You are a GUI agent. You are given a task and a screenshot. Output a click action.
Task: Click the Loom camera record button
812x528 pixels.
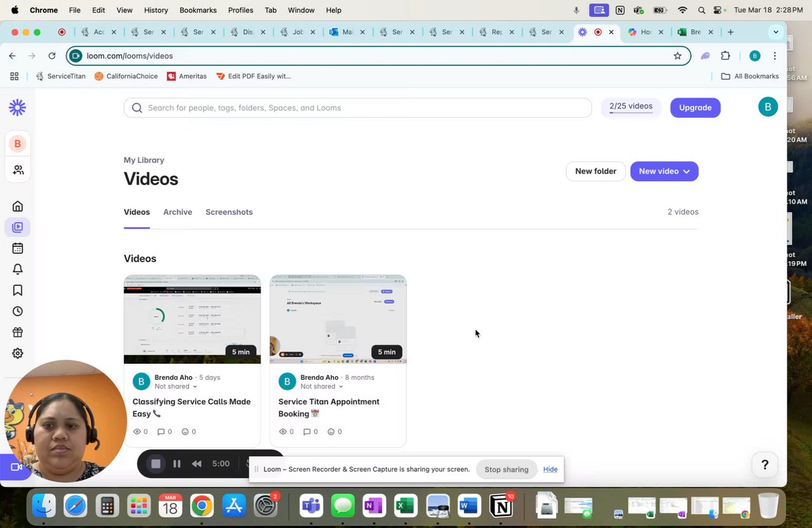tap(15, 467)
